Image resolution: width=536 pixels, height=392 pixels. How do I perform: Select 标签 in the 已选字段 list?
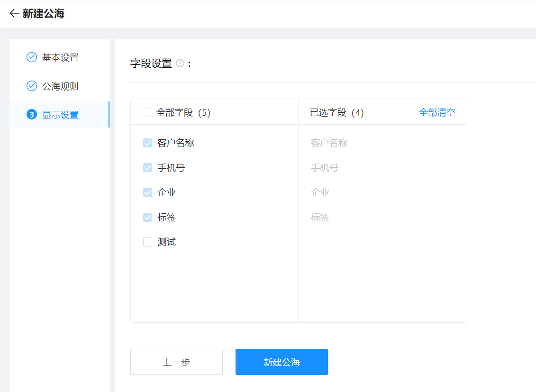[320, 218]
